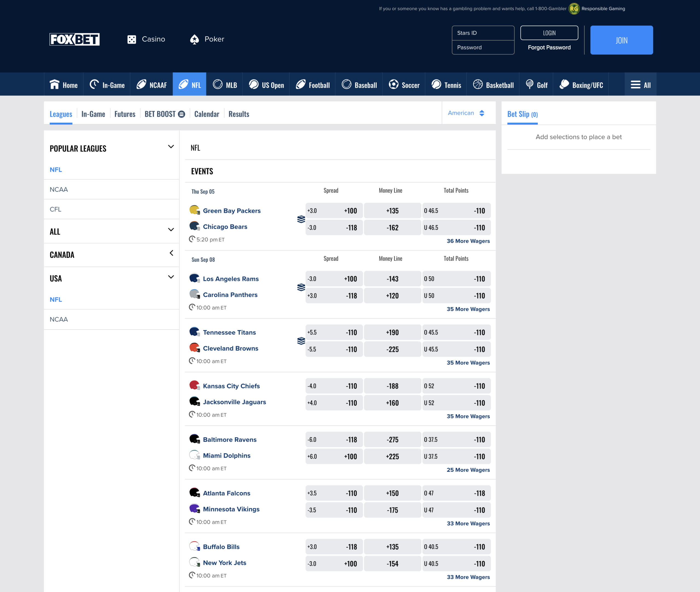
Task: Pick Tennessee Titans +190 money line
Action: tap(392, 333)
